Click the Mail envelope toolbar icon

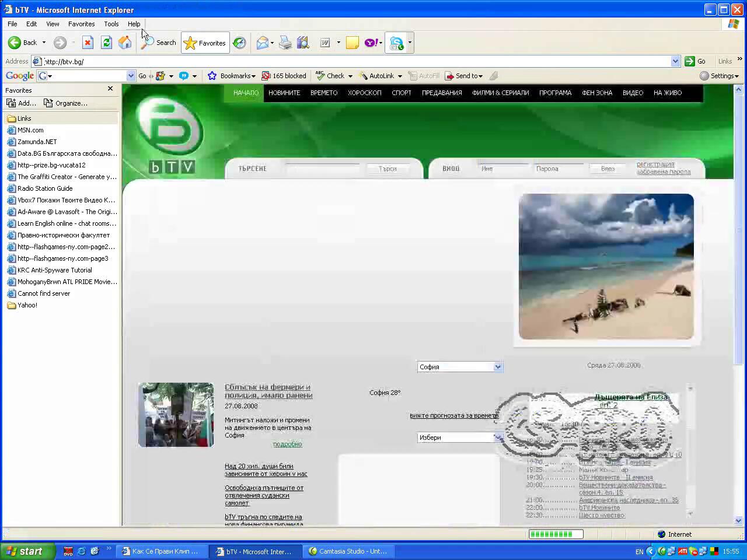tap(263, 43)
